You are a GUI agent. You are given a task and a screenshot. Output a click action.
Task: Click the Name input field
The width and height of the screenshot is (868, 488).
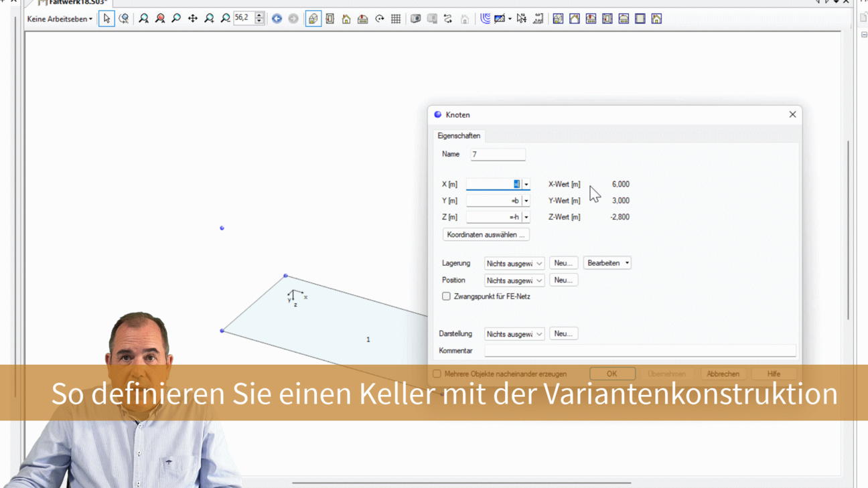coord(498,155)
